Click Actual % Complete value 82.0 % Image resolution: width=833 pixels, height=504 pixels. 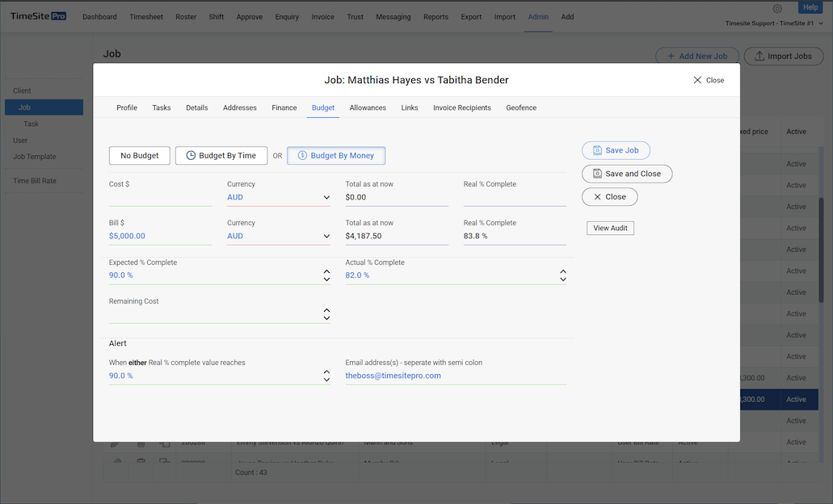[x=357, y=275]
